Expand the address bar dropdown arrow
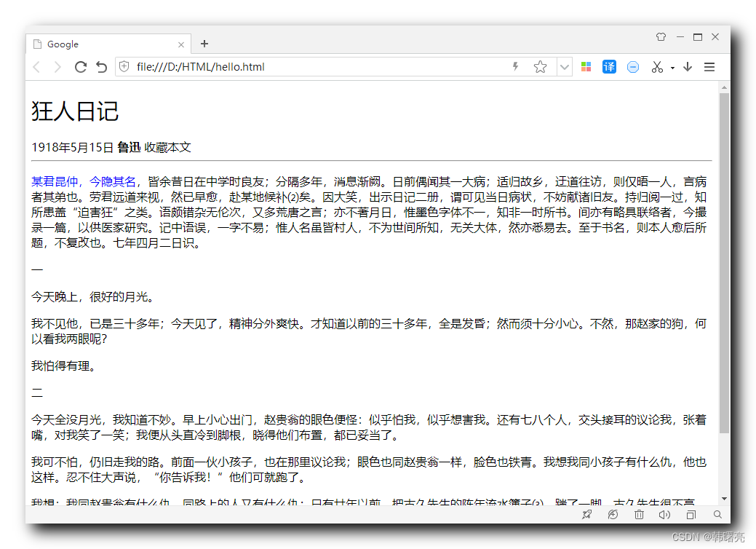This screenshot has width=756, height=549. point(565,67)
